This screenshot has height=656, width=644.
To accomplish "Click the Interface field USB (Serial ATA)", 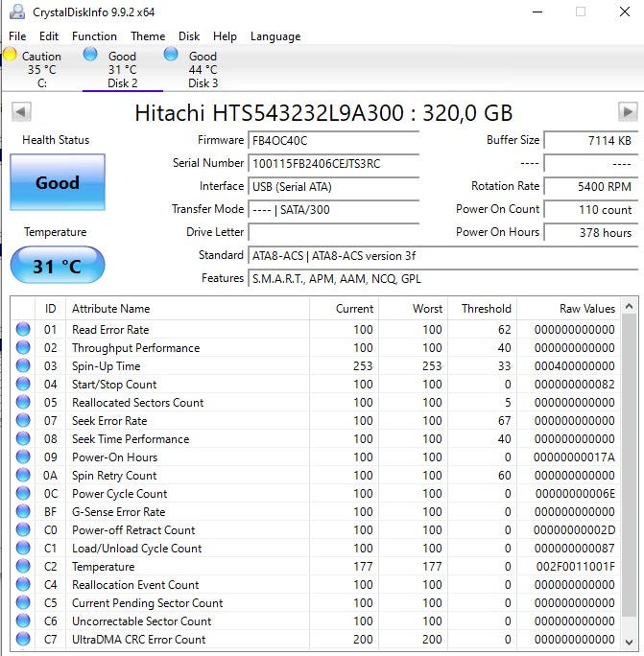I will pyautogui.click(x=334, y=187).
